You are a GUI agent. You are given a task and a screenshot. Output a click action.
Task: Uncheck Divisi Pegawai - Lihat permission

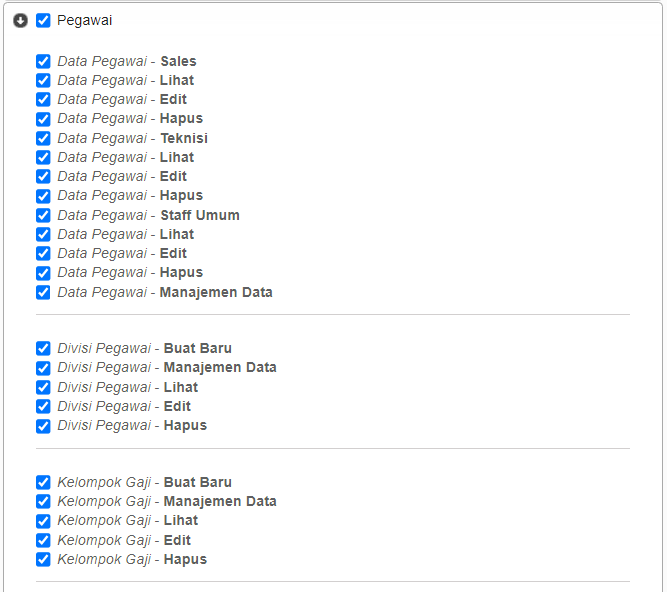tap(43, 387)
